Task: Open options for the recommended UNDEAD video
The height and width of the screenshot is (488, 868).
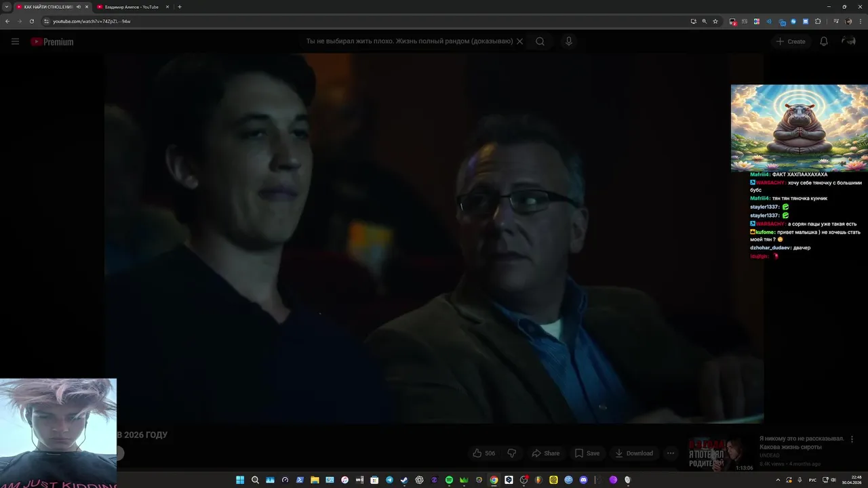Action: tap(852, 439)
